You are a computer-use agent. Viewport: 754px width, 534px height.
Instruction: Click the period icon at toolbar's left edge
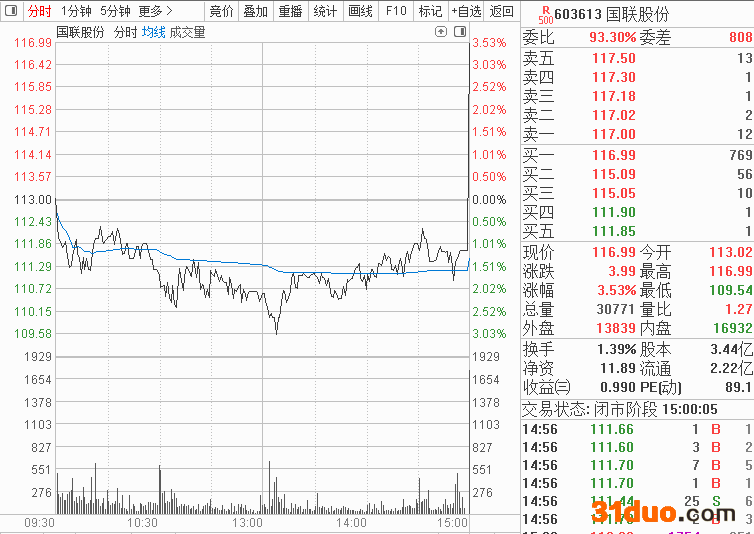click(x=10, y=11)
